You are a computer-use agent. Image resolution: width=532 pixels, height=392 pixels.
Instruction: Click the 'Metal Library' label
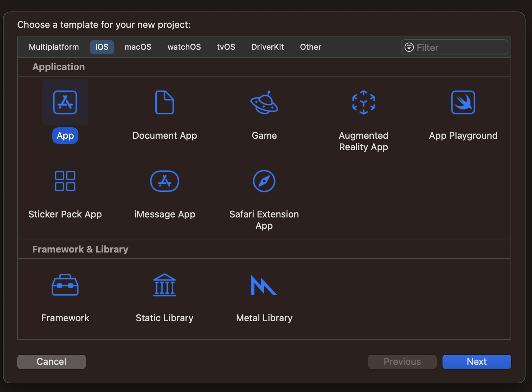tap(264, 318)
